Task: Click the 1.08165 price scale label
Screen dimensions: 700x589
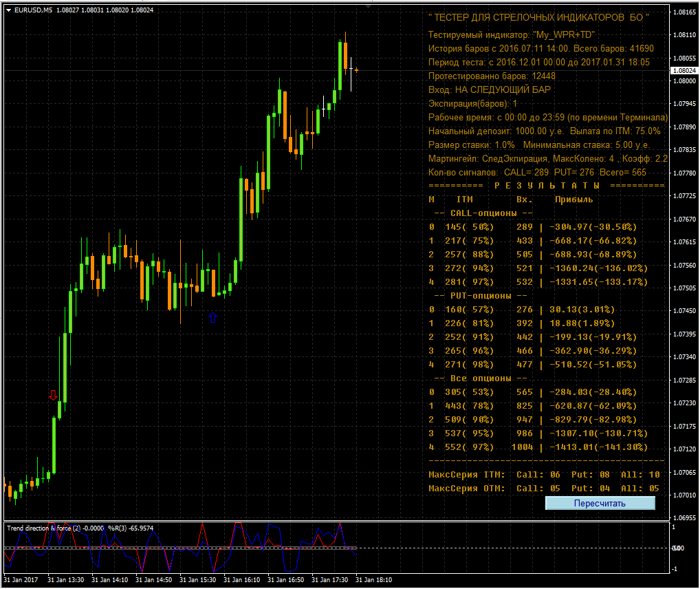Action: click(684, 12)
